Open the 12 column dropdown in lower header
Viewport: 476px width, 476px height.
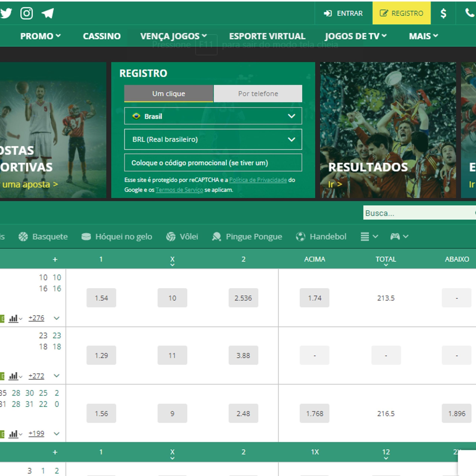[x=386, y=454]
